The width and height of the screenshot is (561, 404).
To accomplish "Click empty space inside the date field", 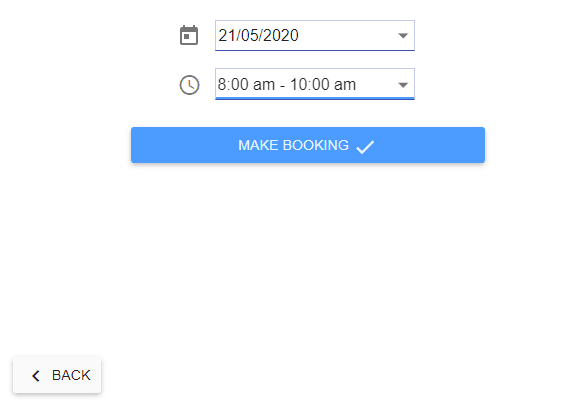I will point(347,35).
